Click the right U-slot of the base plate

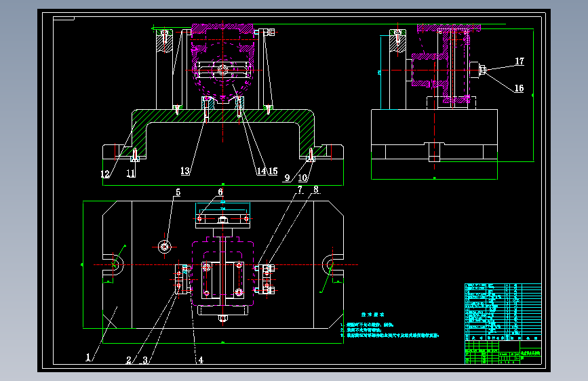coord(332,265)
